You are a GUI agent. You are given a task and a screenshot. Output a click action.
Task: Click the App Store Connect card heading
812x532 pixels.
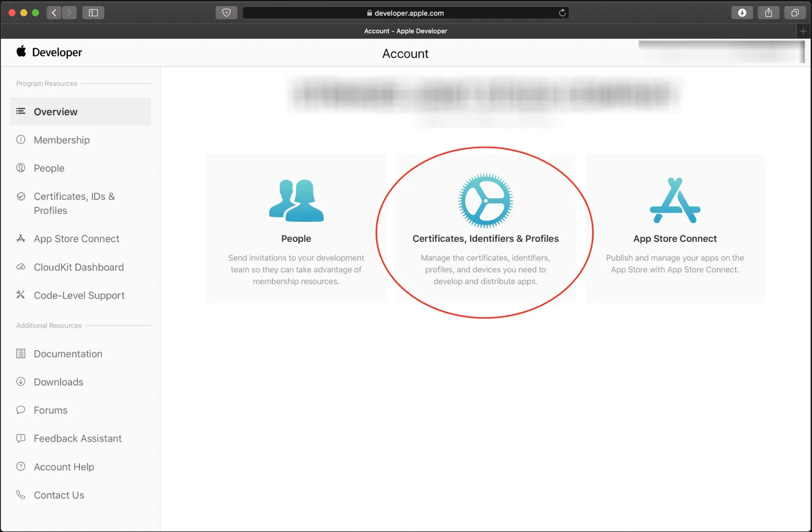coord(675,239)
